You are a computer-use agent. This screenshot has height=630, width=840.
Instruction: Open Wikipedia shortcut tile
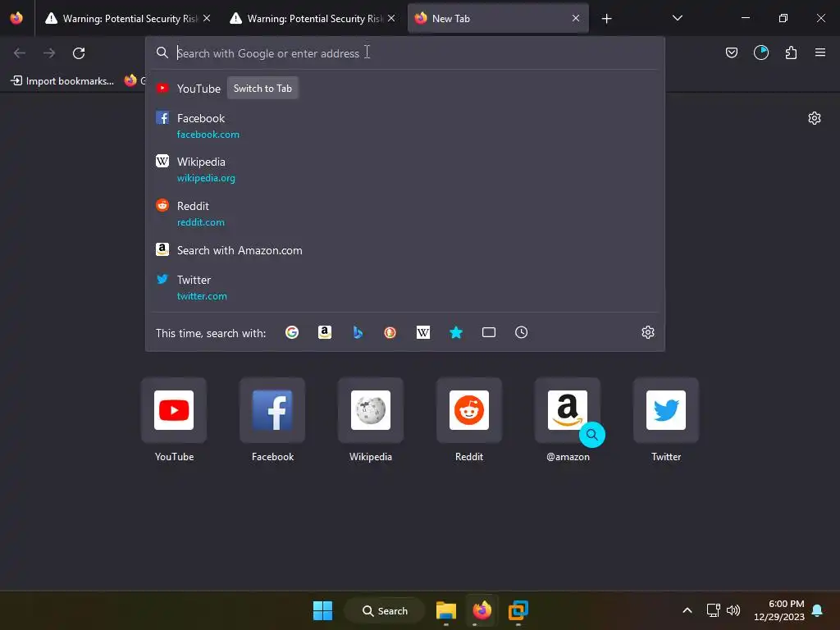pyautogui.click(x=371, y=410)
